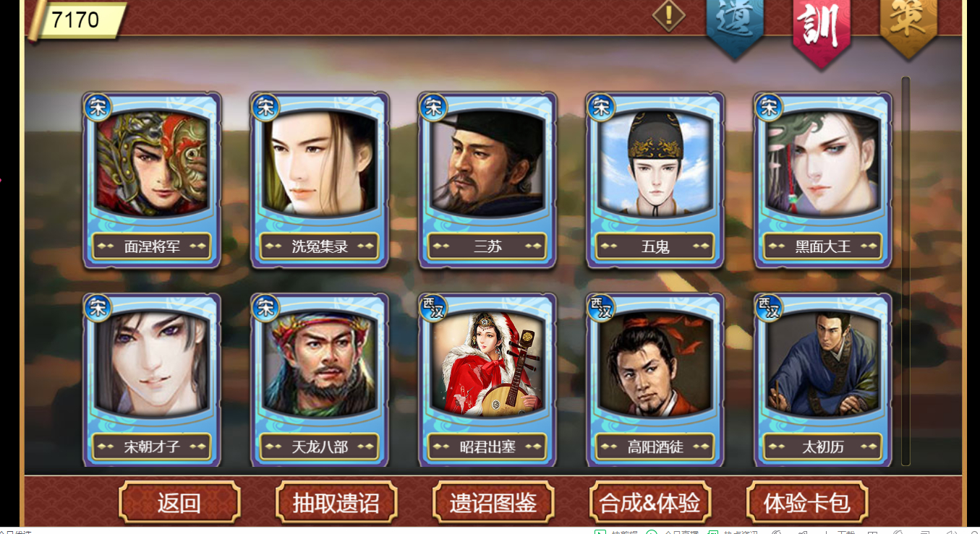Screen dimensions: 980x534
Task: Click the 抽取遗诏 button
Action: [336, 501]
